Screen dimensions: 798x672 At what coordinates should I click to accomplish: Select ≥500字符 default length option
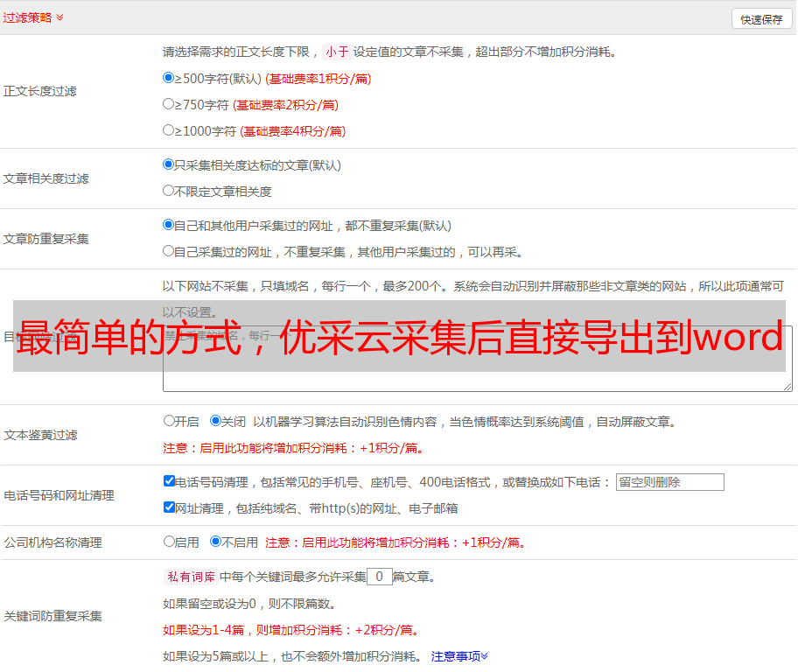tap(169, 78)
